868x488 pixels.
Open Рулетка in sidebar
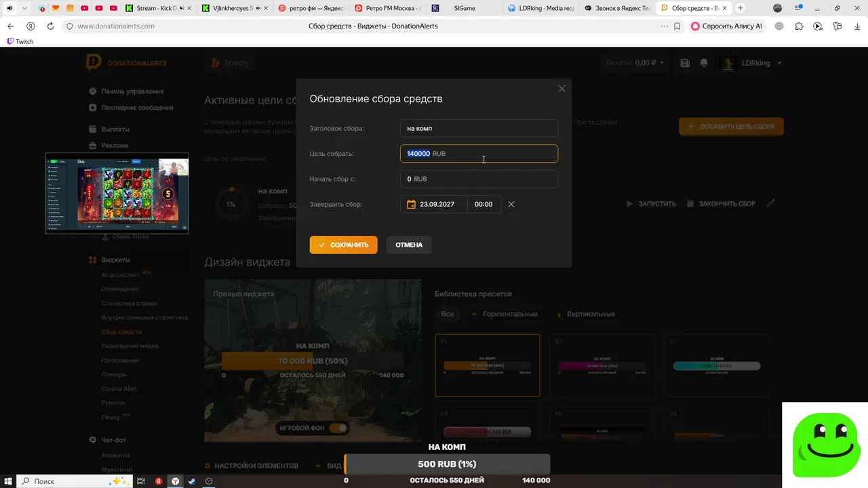[113, 403]
